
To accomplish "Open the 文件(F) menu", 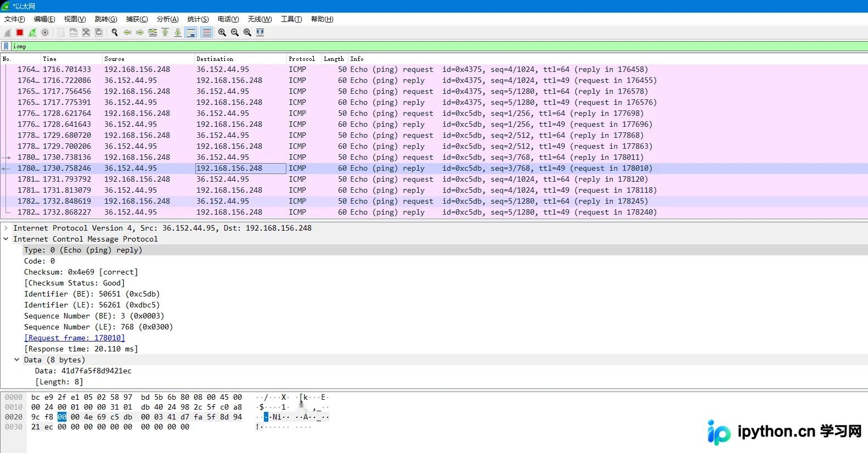I will pyautogui.click(x=15, y=19).
